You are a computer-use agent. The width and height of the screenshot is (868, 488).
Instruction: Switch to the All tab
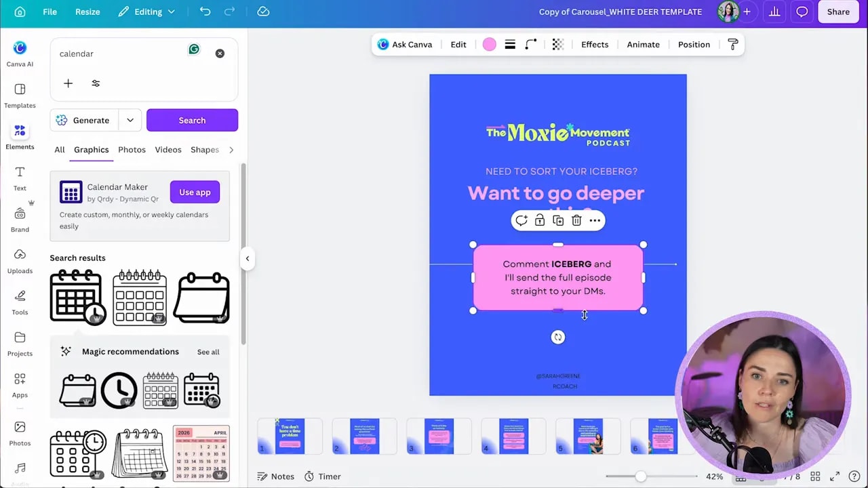tap(60, 150)
